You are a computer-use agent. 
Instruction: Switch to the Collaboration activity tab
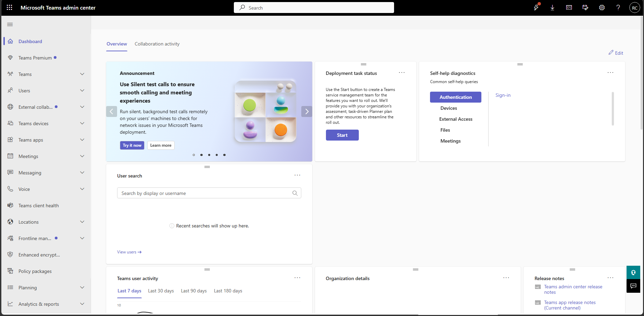[157, 44]
